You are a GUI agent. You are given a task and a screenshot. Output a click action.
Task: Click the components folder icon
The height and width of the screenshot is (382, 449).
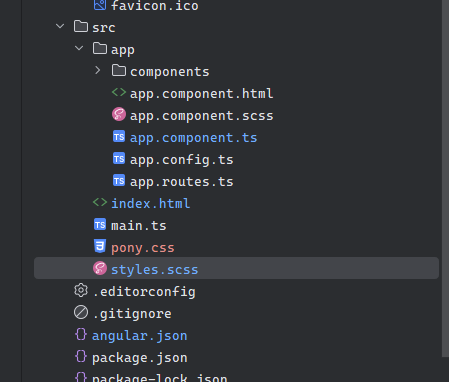click(x=119, y=70)
